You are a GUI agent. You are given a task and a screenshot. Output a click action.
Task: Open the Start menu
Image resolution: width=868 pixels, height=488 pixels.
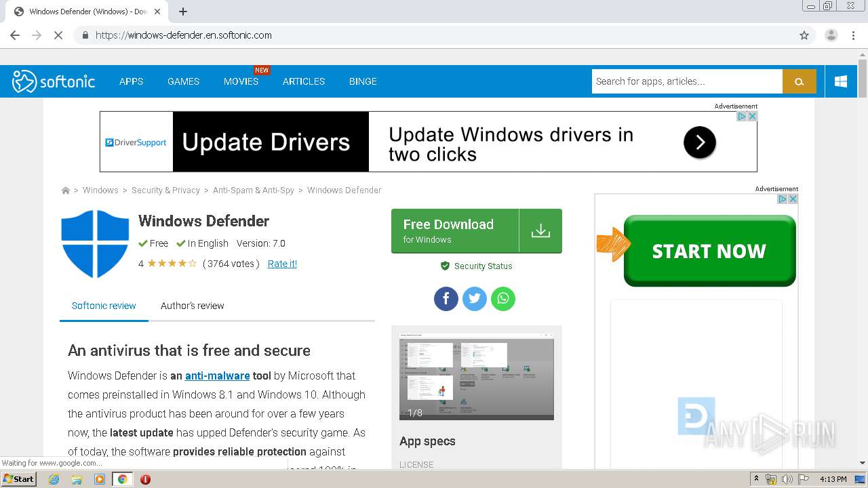click(18, 479)
